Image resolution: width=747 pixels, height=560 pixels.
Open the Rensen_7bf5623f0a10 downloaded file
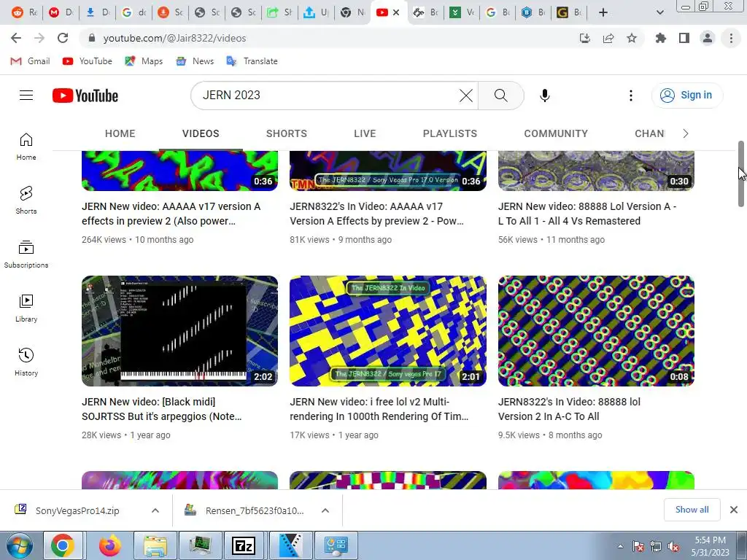(244, 510)
